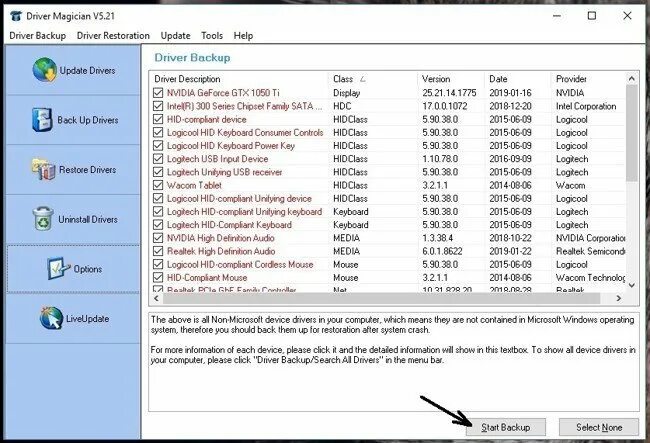The height and width of the screenshot is (443, 650).
Task: Click the Uninstall Drivers recycle bin icon
Action: coord(43,218)
